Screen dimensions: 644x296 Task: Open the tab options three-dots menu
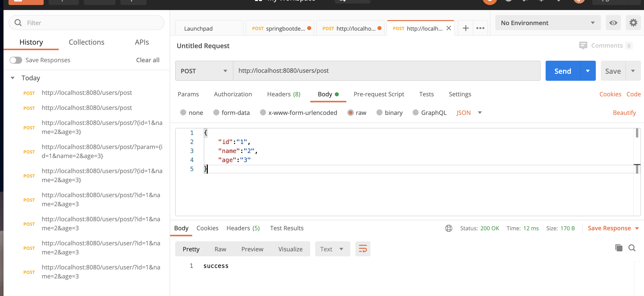(480, 28)
